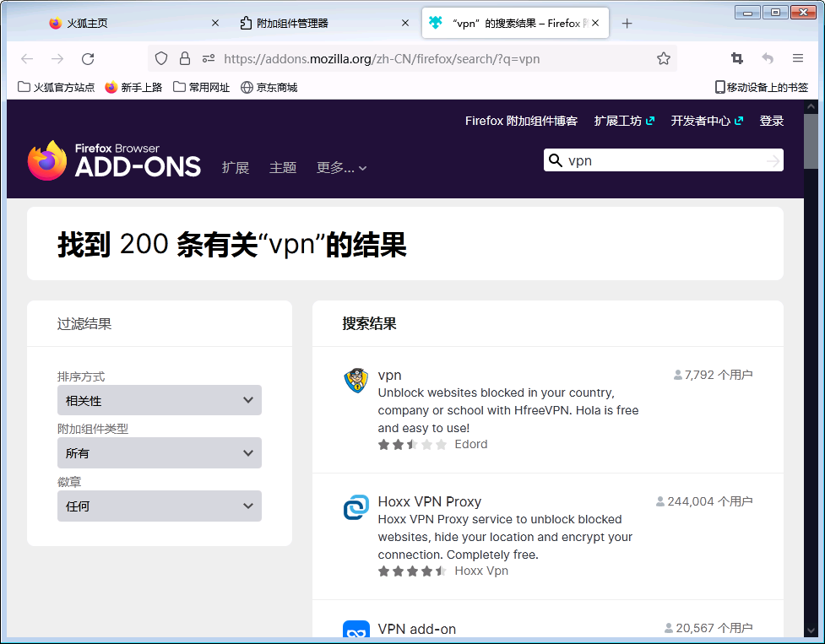Click the scrollbar down arrow
825x644 pixels.
811,630
